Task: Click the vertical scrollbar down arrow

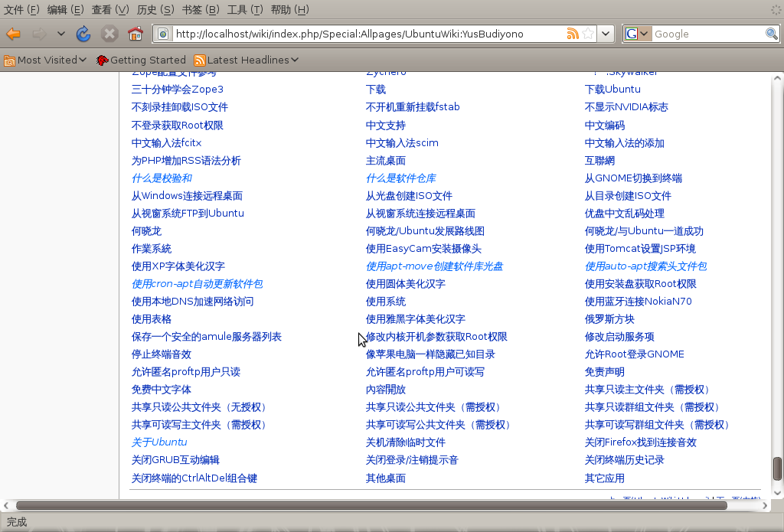Action: pos(777,493)
